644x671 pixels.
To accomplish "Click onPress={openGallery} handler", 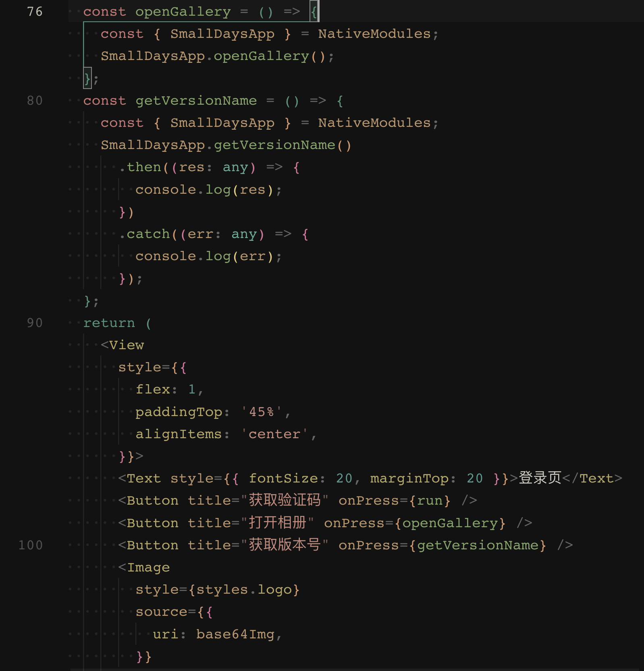I will click(414, 523).
